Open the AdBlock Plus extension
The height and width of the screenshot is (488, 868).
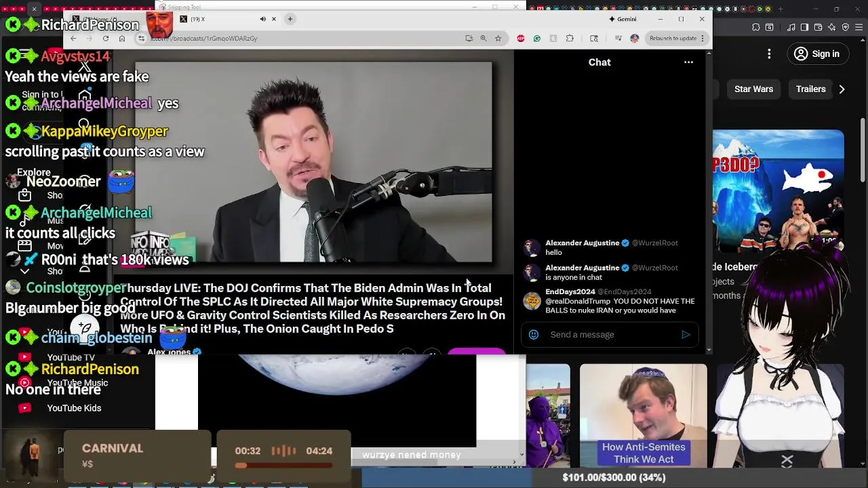click(x=521, y=39)
